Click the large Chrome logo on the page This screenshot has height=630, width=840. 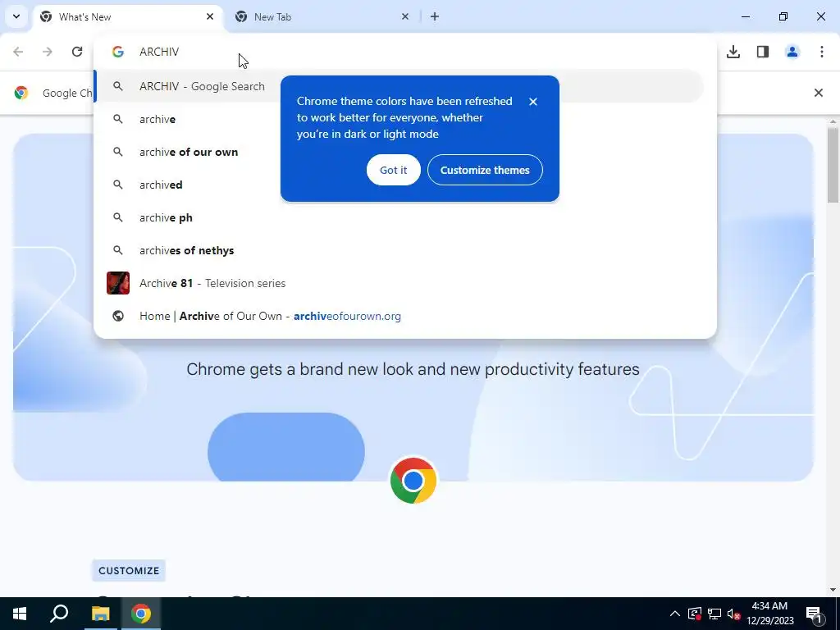[413, 481]
